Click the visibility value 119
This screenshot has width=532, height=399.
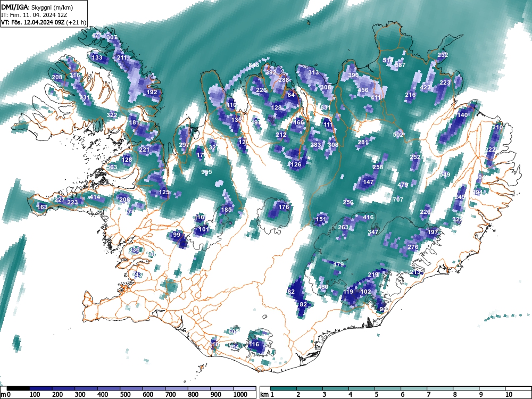348,292
